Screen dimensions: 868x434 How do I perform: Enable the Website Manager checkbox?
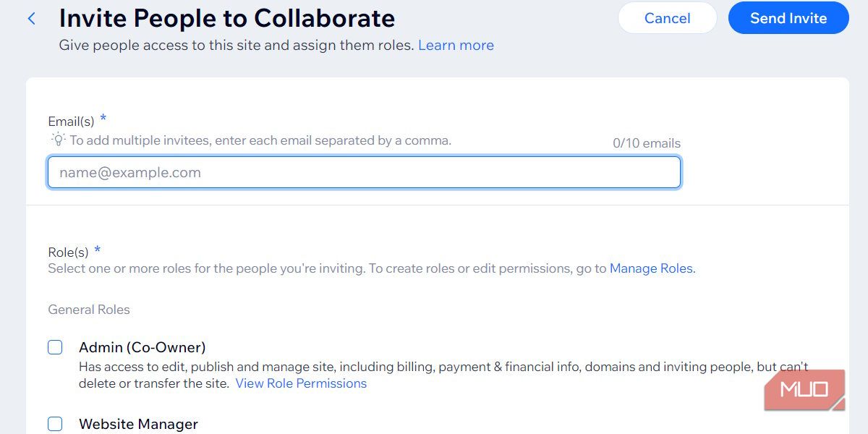tap(55, 424)
